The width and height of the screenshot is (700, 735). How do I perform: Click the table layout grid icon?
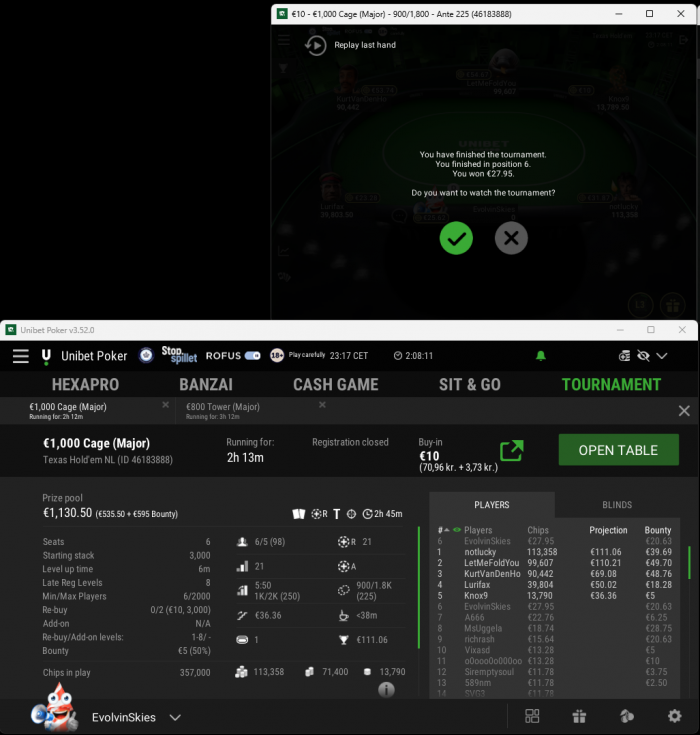pos(532,716)
